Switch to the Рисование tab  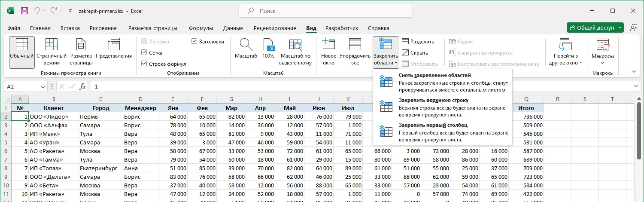point(103,28)
